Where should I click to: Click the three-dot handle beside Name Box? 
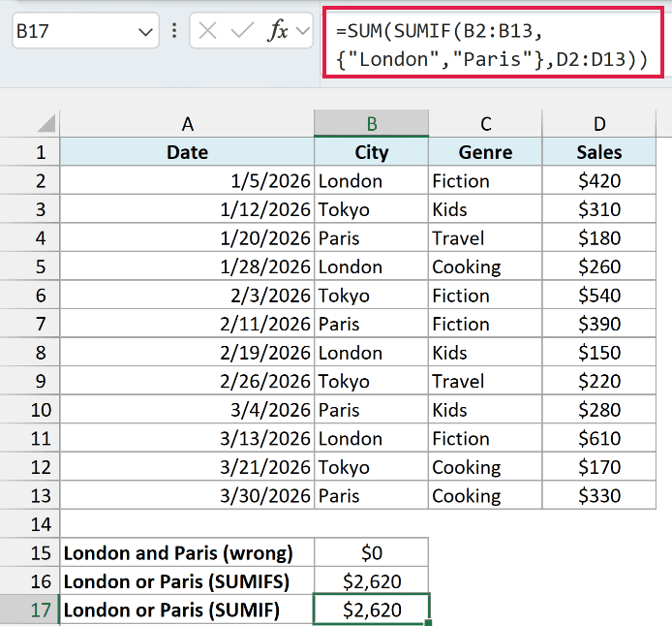point(174,30)
